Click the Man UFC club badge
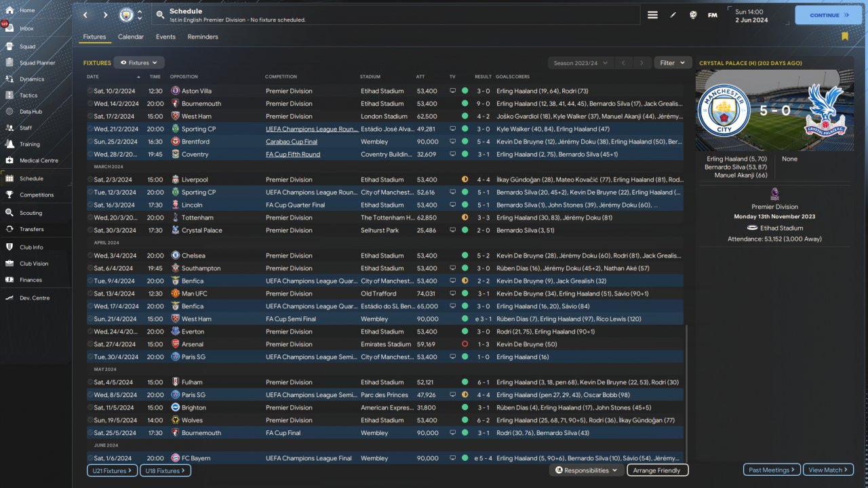Screen dimensions: 868x488 176,293
